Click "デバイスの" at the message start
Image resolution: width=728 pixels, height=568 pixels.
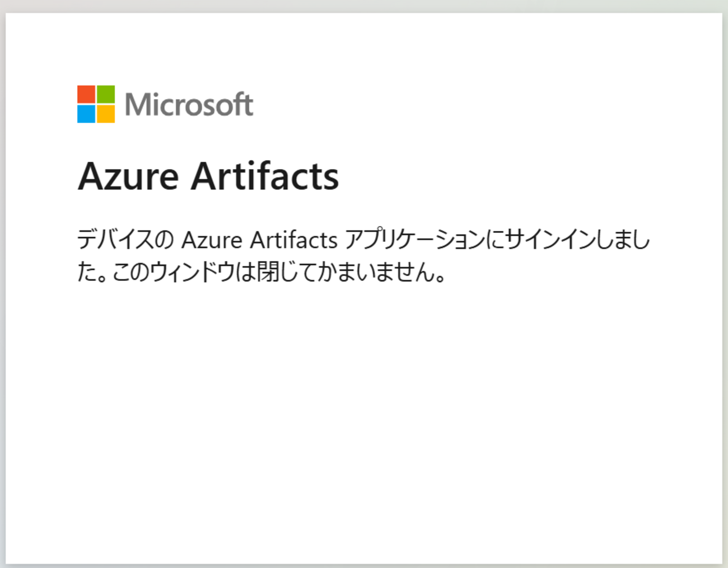125,240
